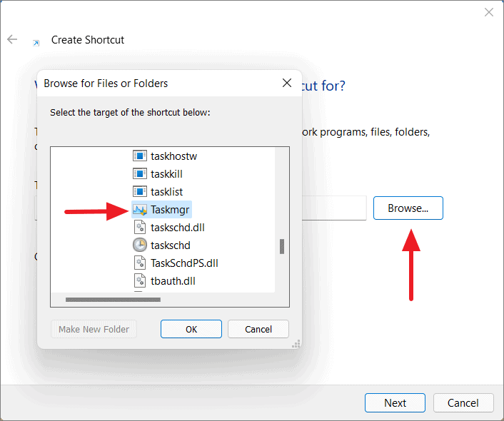This screenshot has width=504, height=421.
Task: Select the tasklist entry
Action: coord(158,192)
